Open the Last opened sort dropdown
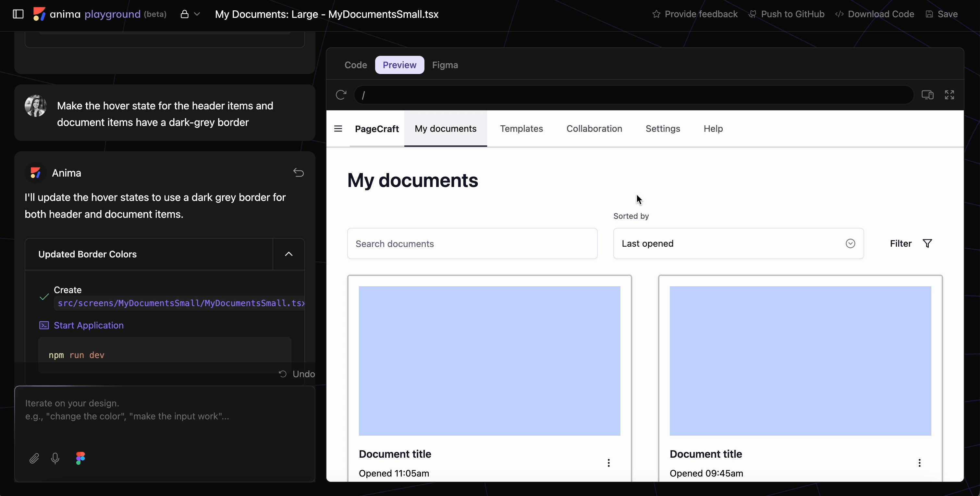The image size is (980, 496). tap(738, 244)
